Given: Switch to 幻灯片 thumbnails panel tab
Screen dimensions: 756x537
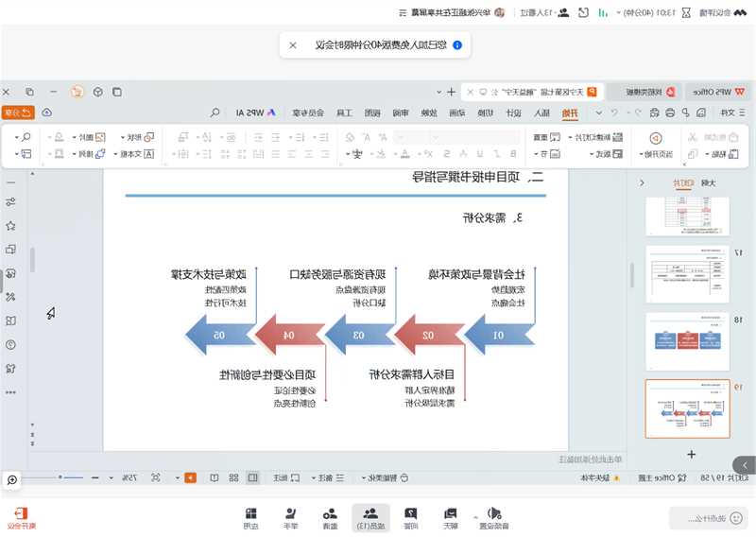Looking at the screenshot, I should click(x=683, y=182).
